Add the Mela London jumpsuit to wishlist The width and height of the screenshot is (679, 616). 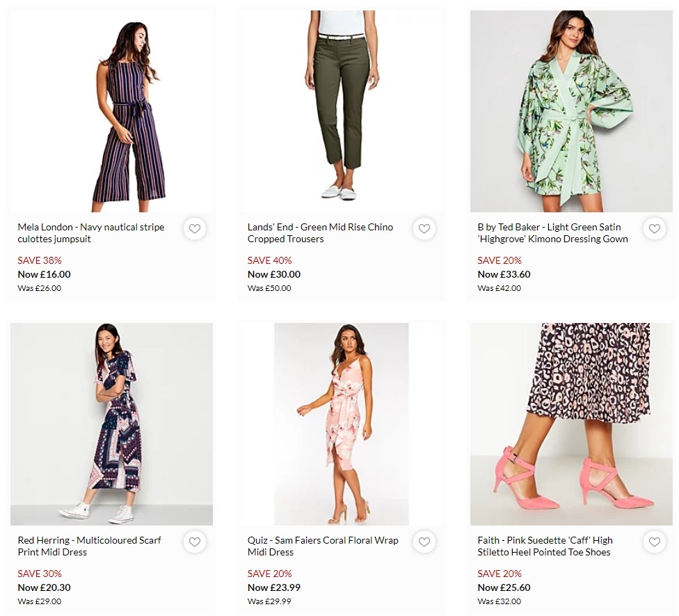(195, 228)
